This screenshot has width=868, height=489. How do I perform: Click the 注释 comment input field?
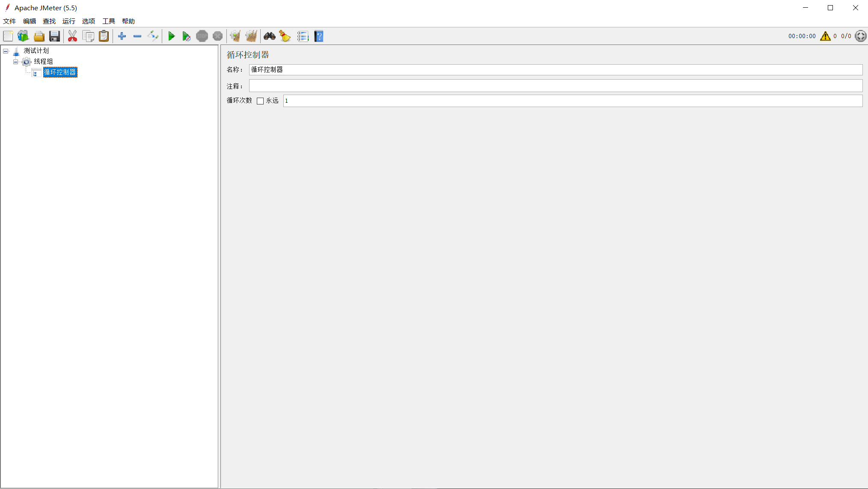tap(556, 86)
